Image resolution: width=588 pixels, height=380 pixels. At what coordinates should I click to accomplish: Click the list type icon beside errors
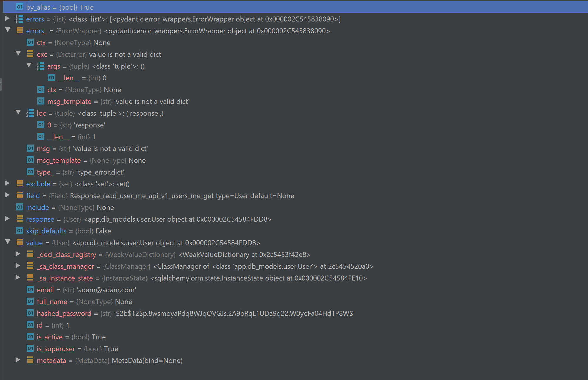19,19
